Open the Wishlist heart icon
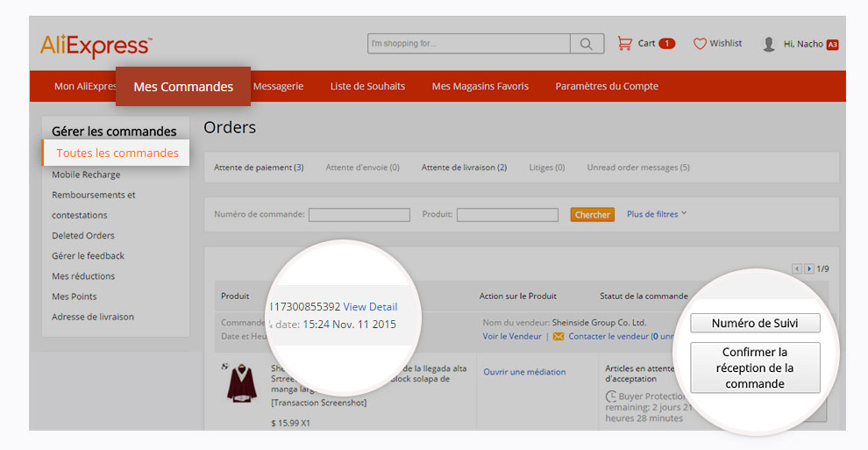 700,44
